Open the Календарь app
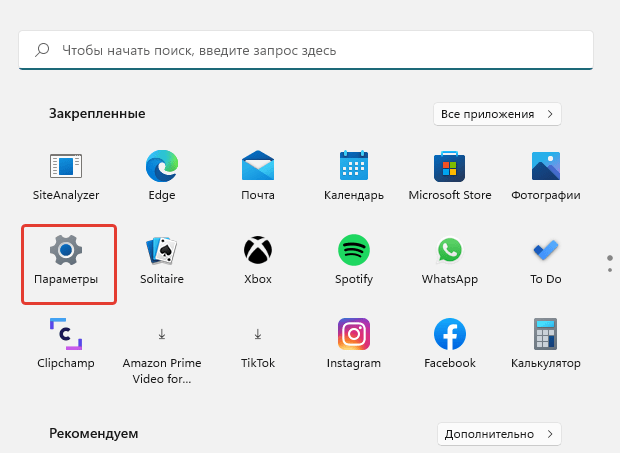This screenshot has height=453, width=620. click(x=354, y=176)
